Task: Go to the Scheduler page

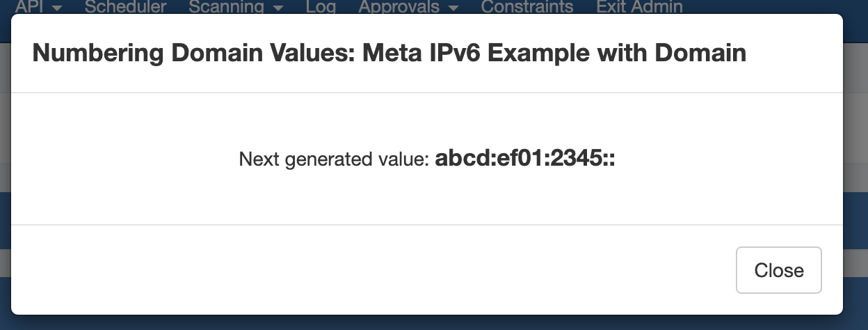Action: (x=125, y=7)
